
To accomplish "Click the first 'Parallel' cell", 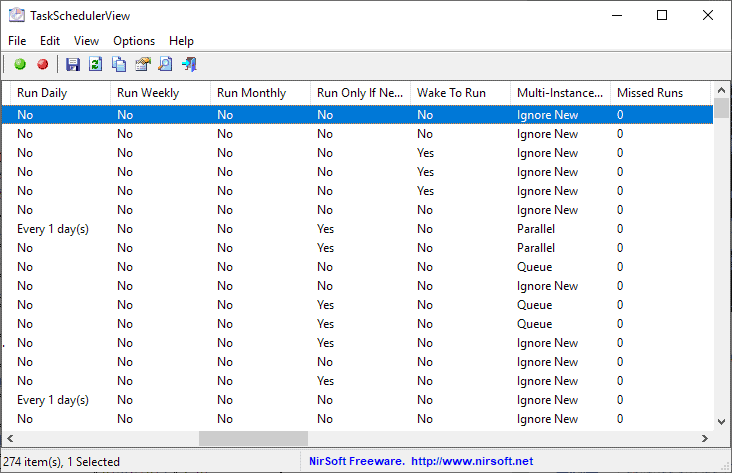I will pyautogui.click(x=536, y=229).
